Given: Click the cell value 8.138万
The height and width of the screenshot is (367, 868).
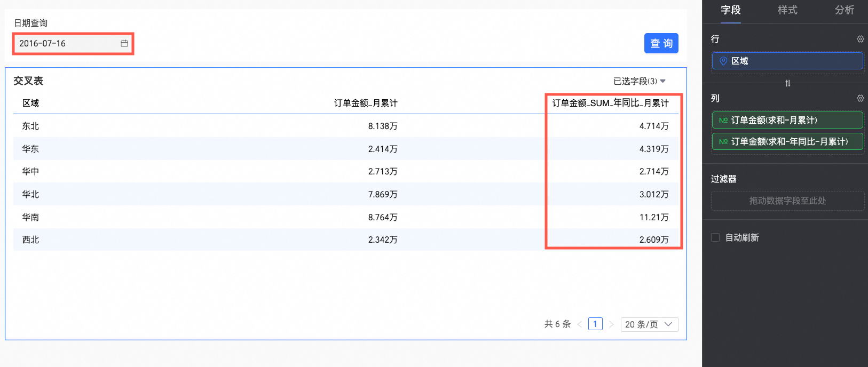Looking at the screenshot, I should tap(383, 126).
